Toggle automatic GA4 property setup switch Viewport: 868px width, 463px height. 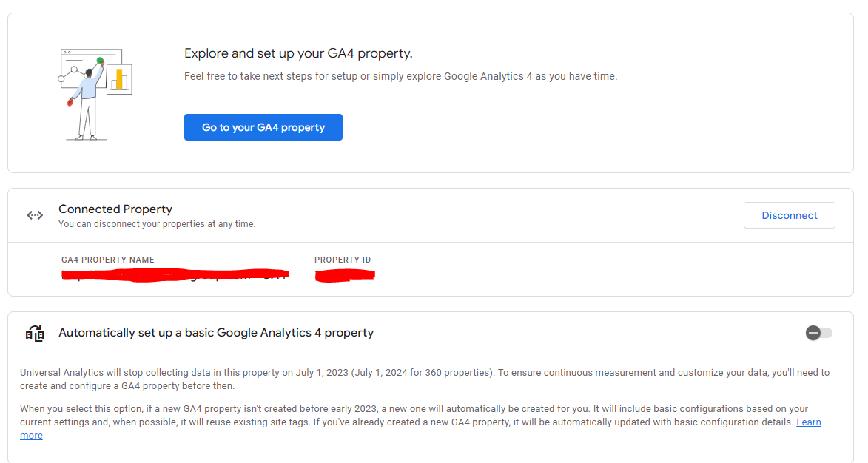[818, 333]
